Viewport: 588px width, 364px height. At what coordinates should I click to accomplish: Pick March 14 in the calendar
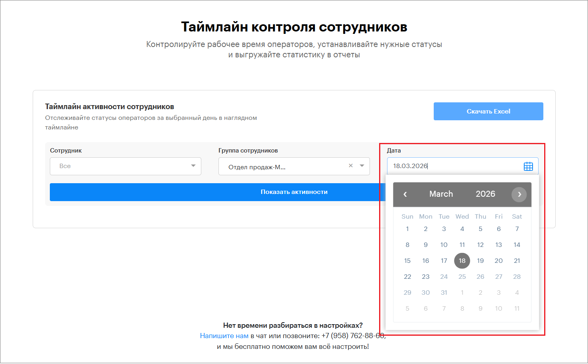coord(517,245)
